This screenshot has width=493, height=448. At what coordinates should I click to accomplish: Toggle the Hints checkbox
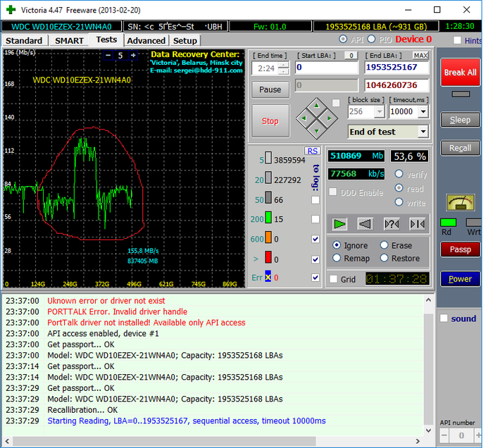tap(458, 40)
